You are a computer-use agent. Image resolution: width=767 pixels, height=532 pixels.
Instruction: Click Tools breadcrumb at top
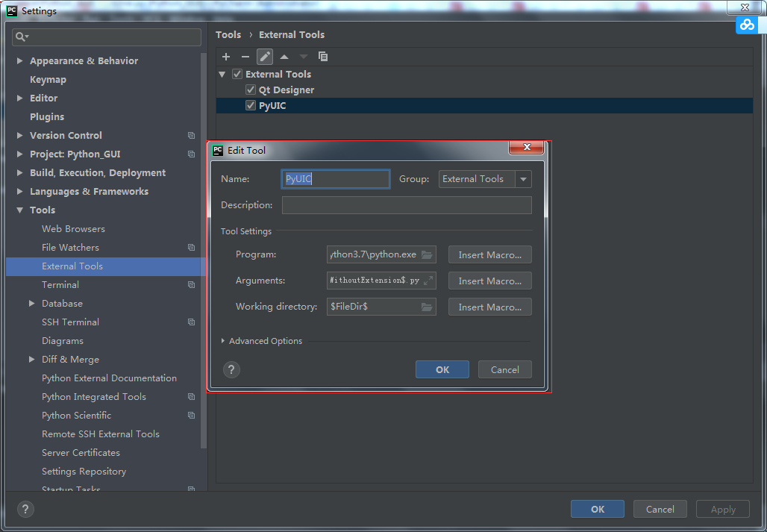[228, 35]
